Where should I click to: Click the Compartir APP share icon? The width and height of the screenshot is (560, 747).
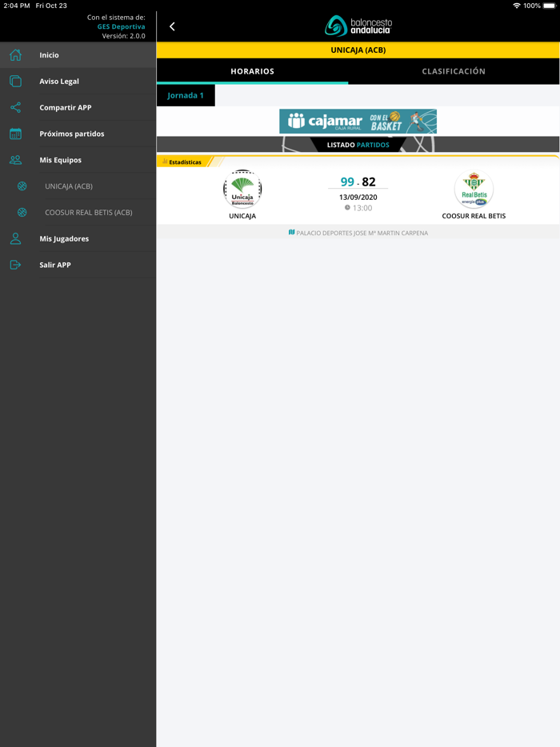click(x=15, y=107)
